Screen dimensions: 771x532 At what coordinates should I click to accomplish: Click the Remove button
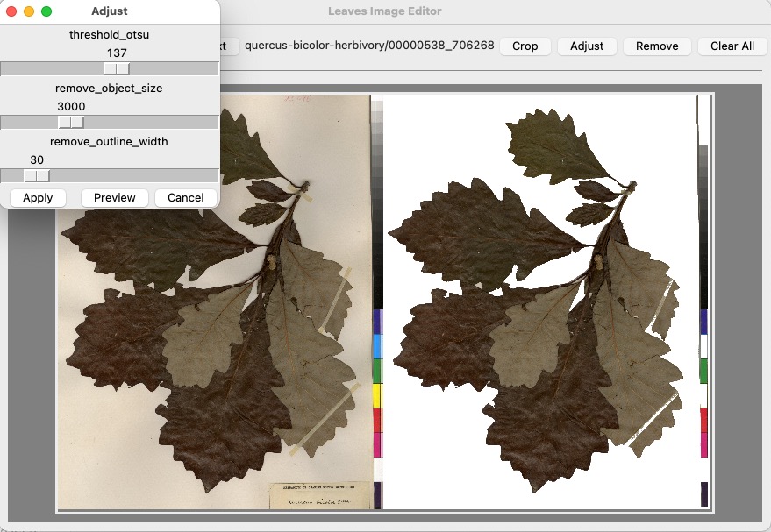pyautogui.click(x=656, y=46)
